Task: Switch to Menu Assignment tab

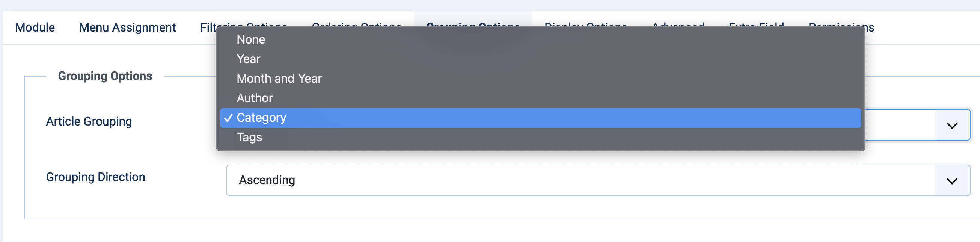Action: tap(127, 27)
